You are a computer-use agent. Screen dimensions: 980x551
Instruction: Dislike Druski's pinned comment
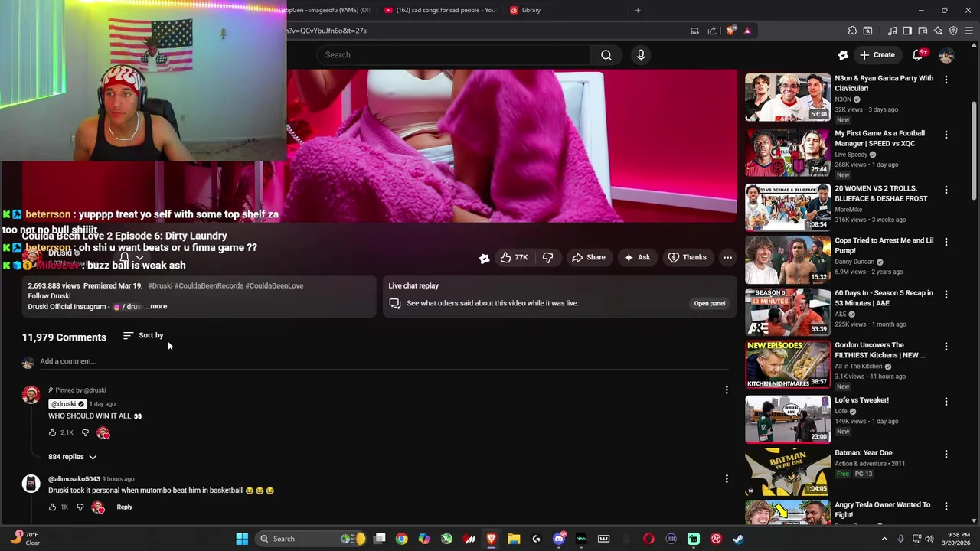(x=85, y=433)
